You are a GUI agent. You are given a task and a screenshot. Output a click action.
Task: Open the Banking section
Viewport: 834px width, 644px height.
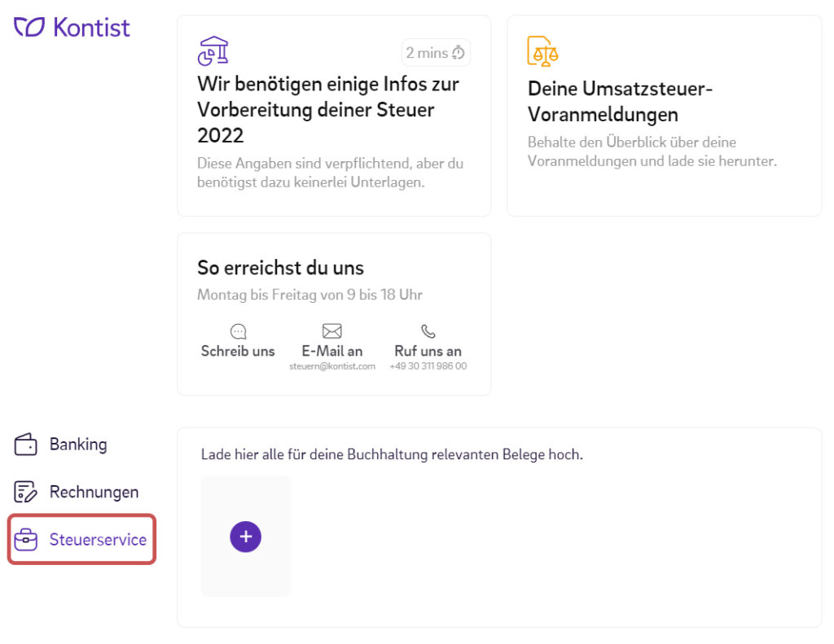pyautogui.click(x=78, y=445)
